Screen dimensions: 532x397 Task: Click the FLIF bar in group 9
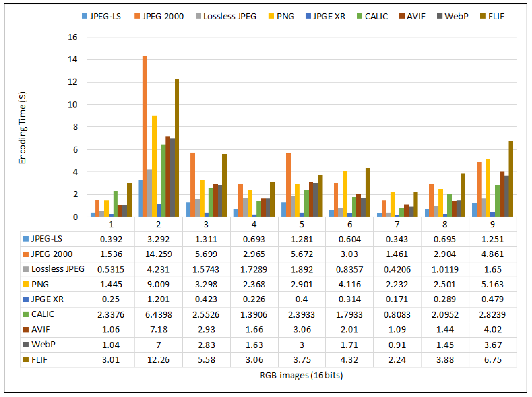[x=511, y=179]
